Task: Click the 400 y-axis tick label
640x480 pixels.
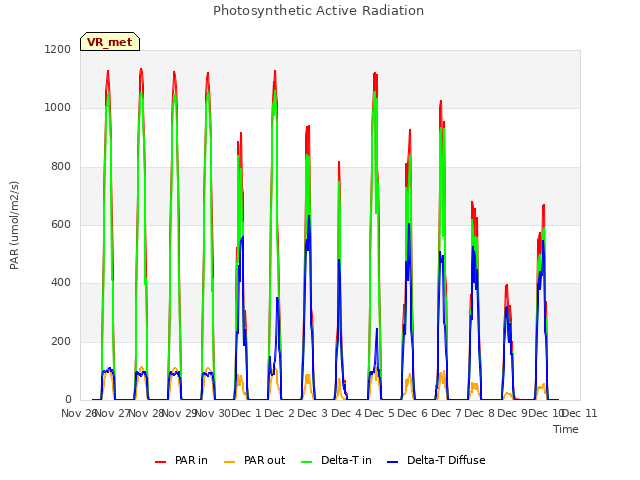Action: pos(61,283)
